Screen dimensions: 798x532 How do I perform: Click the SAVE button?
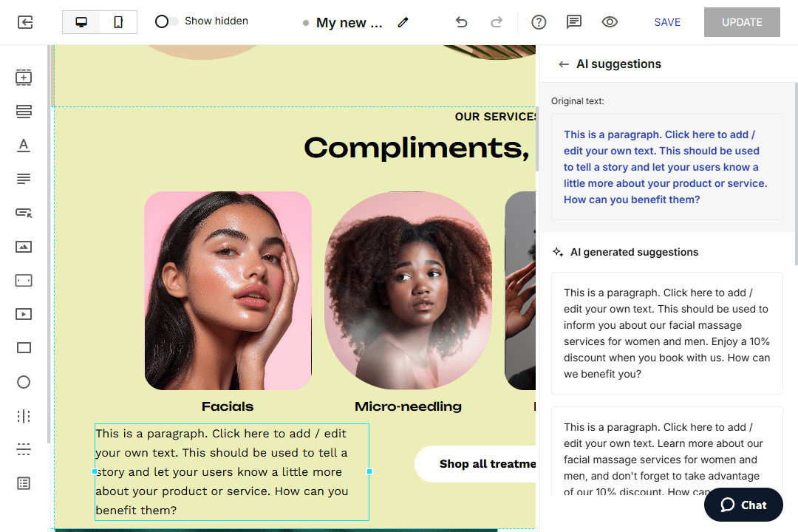(x=666, y=22)
